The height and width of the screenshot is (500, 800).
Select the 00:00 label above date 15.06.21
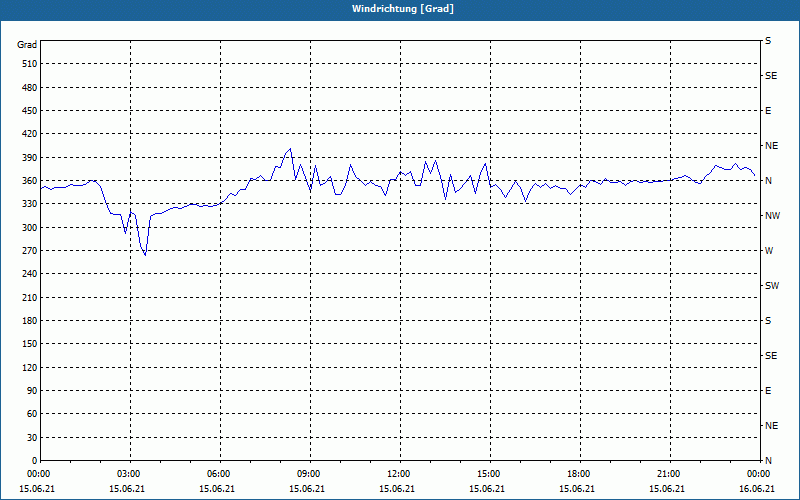tap(38, 474)
